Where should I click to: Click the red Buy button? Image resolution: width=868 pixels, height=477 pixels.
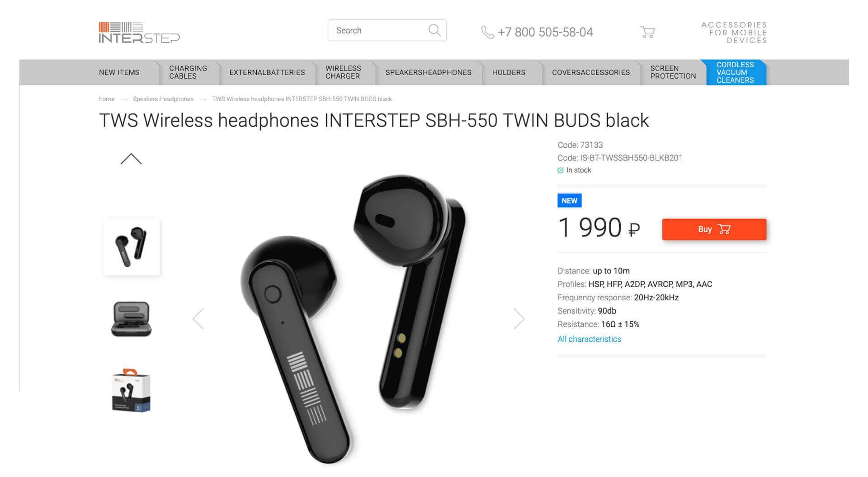tap(714, 229)
